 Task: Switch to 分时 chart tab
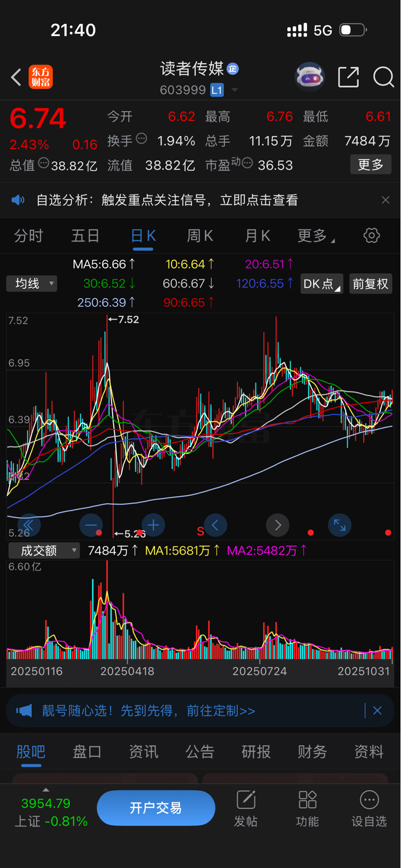(x=29, y=236)
